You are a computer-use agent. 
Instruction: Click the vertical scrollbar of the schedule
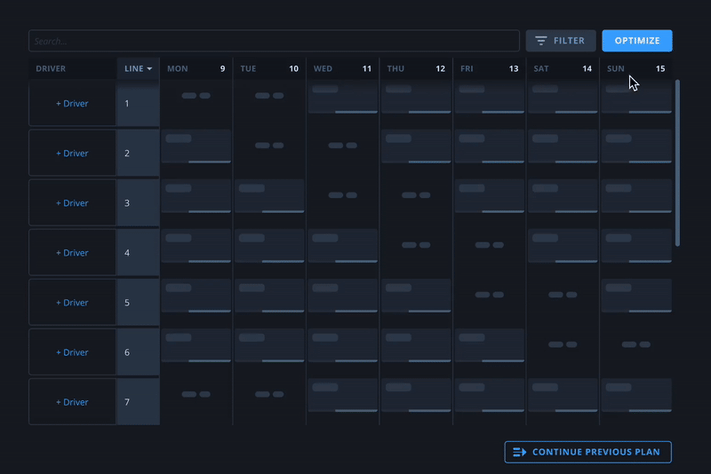[x=677, y=163]
